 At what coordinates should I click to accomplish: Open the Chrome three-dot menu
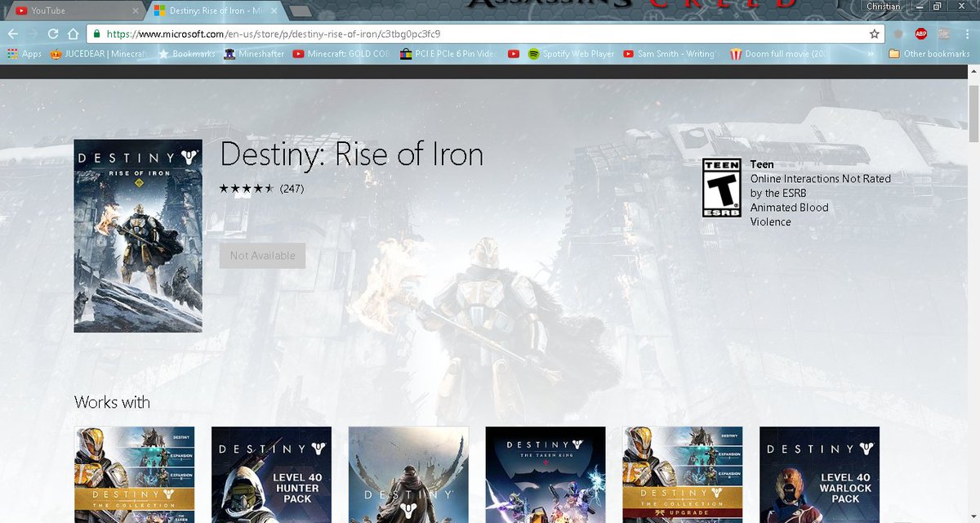coord(966,34)
